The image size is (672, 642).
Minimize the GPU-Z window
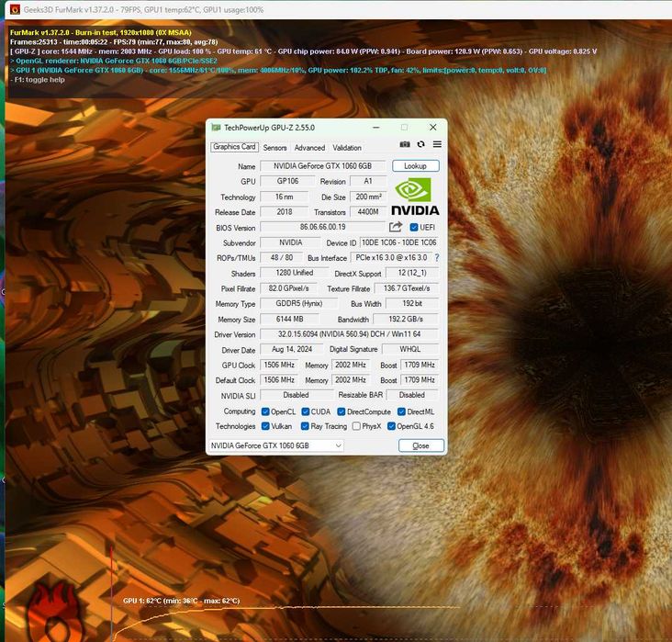tap(375, 128)
